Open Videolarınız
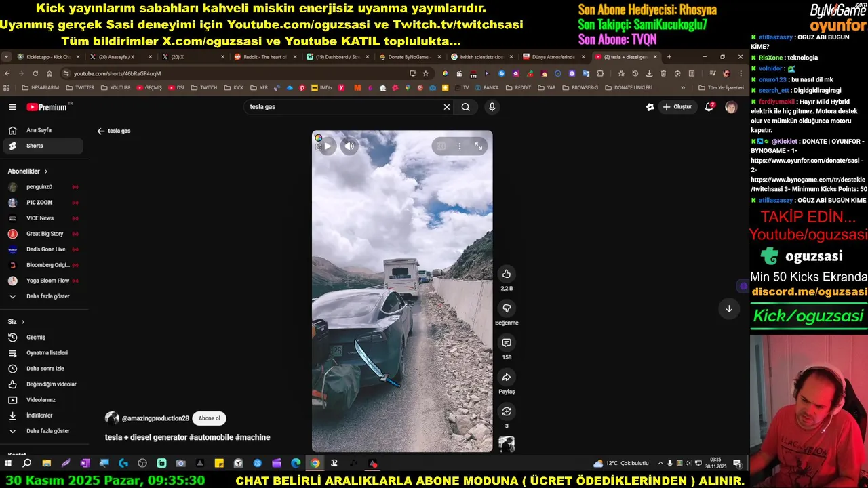868x488 pixels. [x=42, y=400]
